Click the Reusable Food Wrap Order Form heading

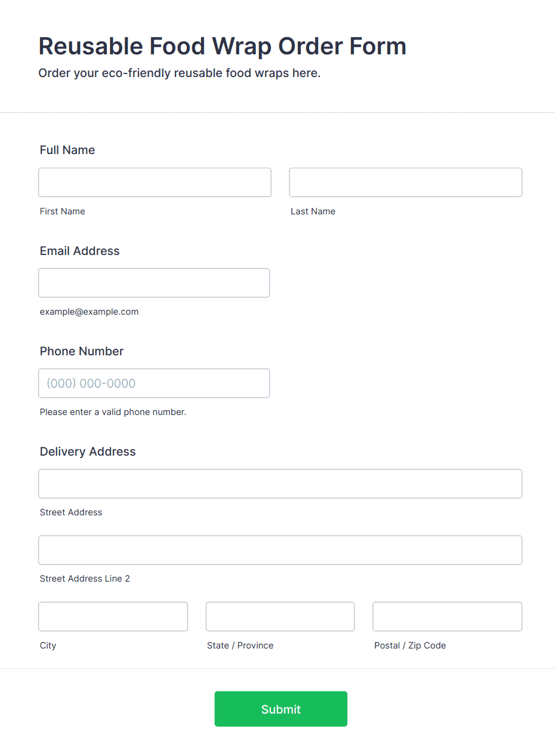coord(223,46)
